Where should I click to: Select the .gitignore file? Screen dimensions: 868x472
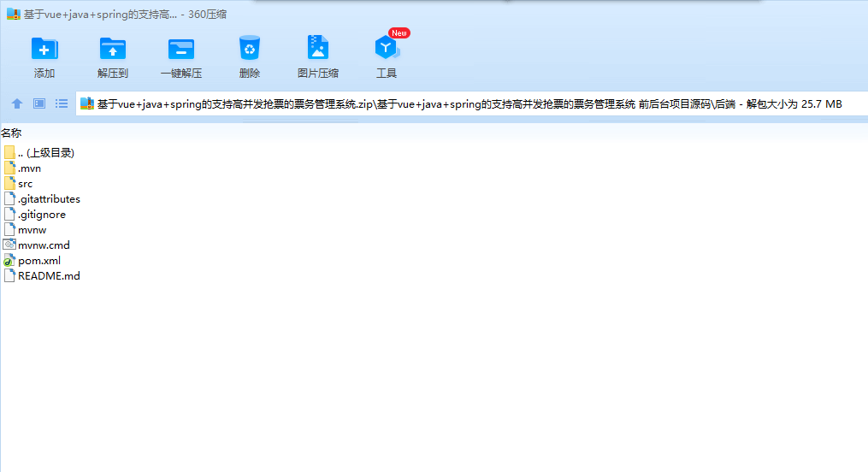(x=35, y=214)
